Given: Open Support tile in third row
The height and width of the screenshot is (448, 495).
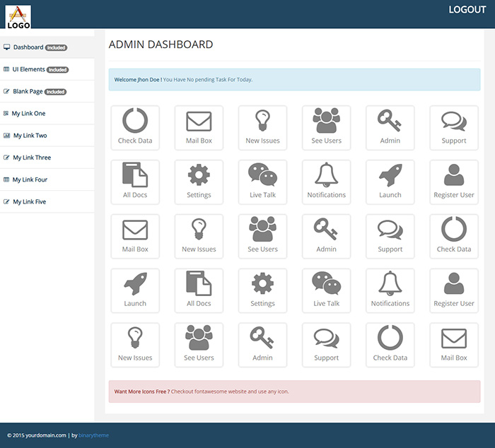Looking at the screenshot, I should (x=390, y=236).
